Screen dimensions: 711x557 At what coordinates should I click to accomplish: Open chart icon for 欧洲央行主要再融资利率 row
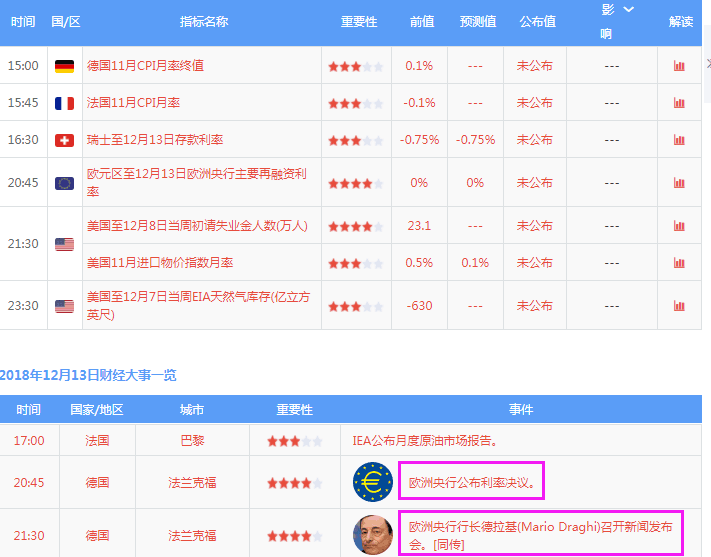click(679, 183)
